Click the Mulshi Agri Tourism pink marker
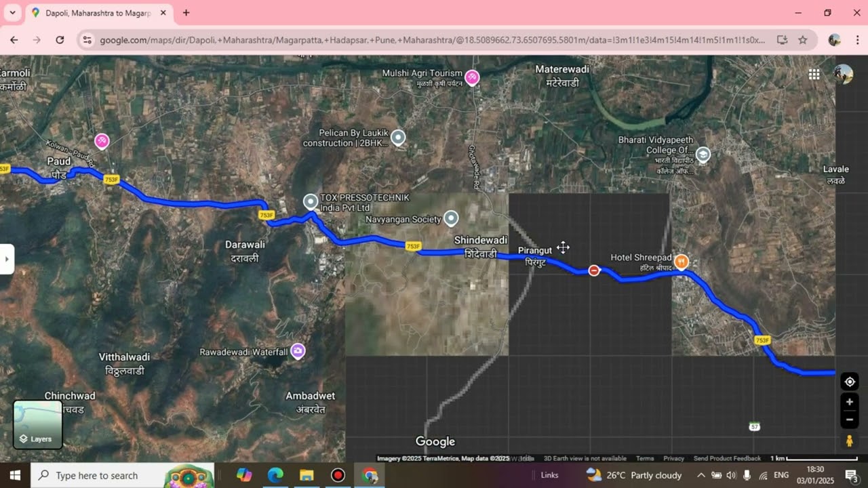Image resolution: width=868 pixels, height=488 pixels. 472,78
